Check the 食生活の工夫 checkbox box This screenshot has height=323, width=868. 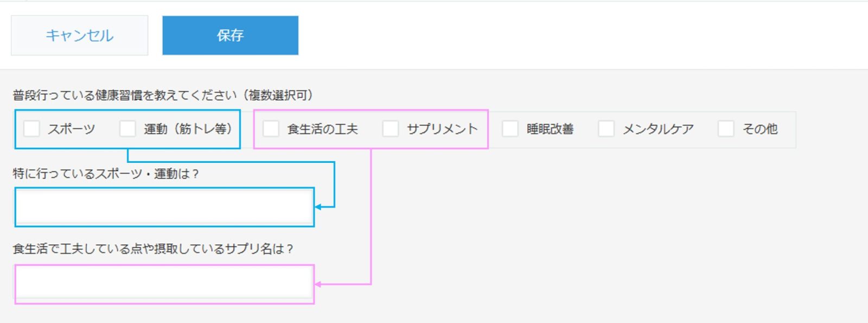271,129
